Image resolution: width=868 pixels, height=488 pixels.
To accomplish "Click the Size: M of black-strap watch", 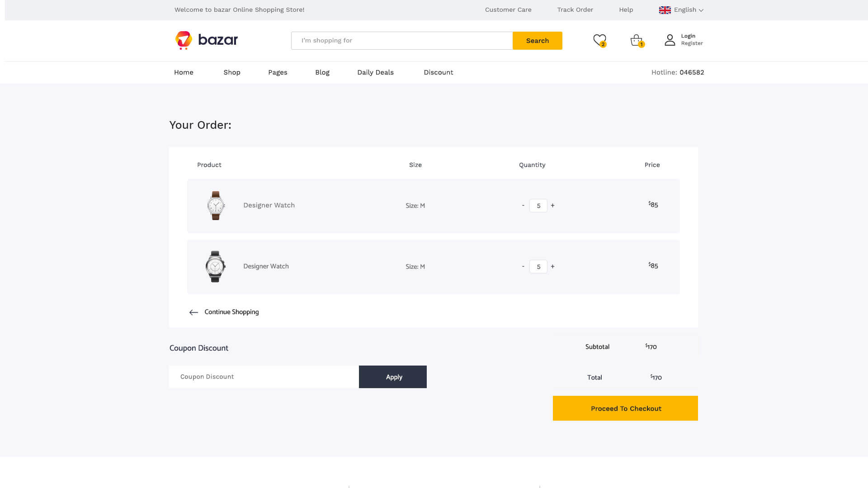I will 415,267.
